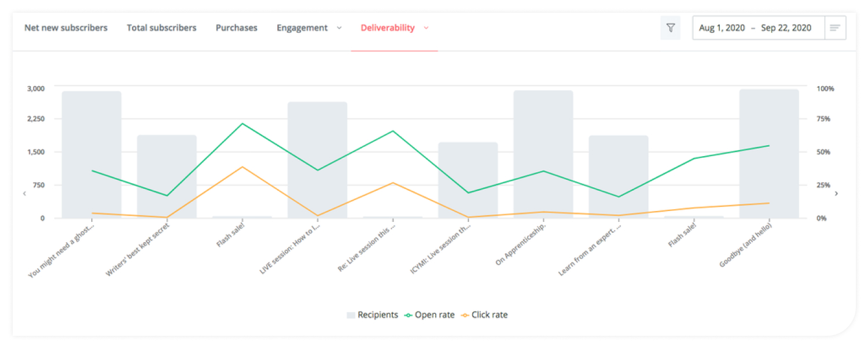
Task: Click the green Open rate legend marker
Action: pos(409,314)
